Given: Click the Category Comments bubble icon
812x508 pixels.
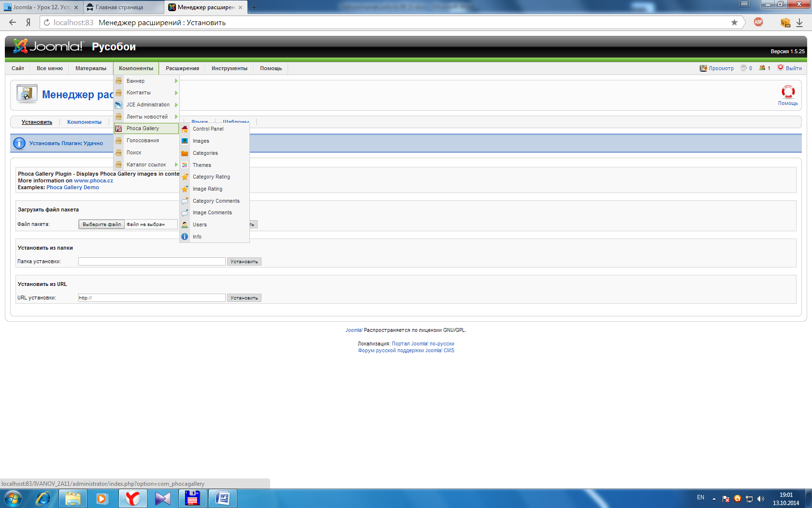Looking at the screenshot, I should pos(185,201).
